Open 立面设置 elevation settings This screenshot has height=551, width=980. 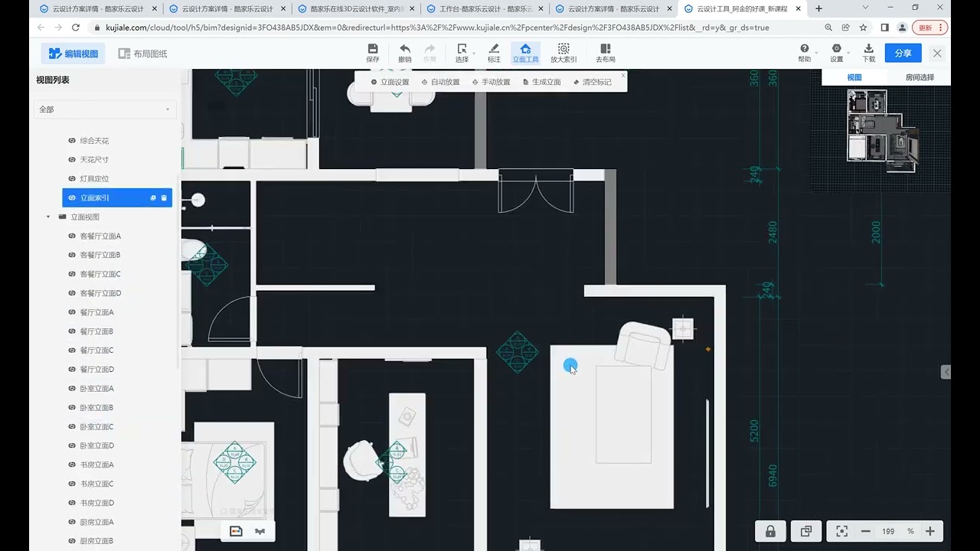(390, 82)
